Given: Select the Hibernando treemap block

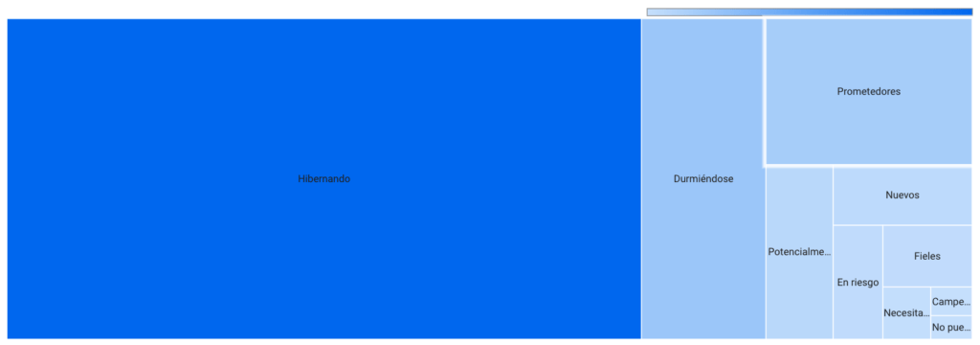Looking at the screenshot, I should tap(323, 178).
